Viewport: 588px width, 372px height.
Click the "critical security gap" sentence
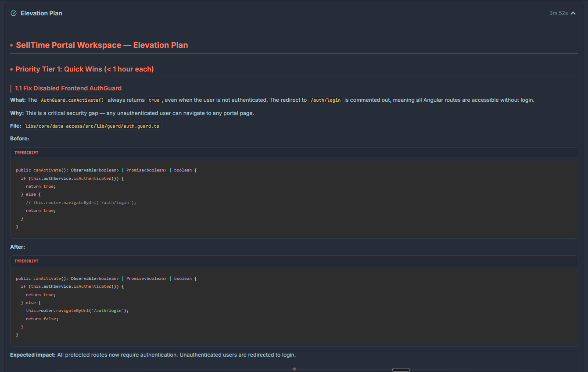(140, 113)
